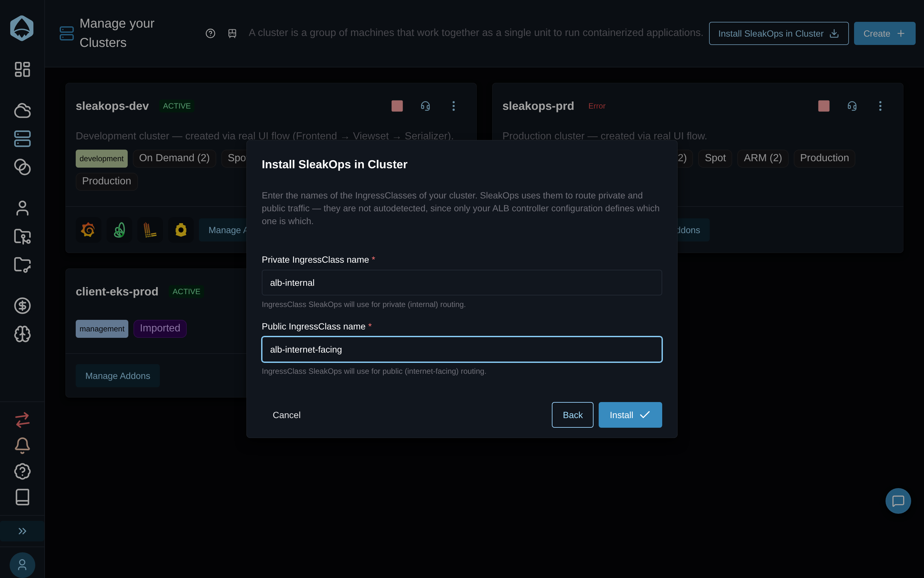
Task: Open the notifications bell icon
Action: [x=22, y=445]
